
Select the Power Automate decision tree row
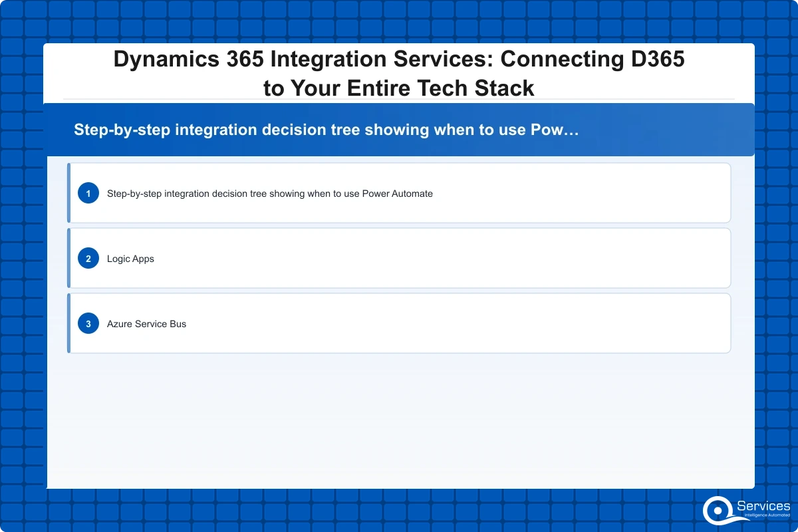coord(399,194)
